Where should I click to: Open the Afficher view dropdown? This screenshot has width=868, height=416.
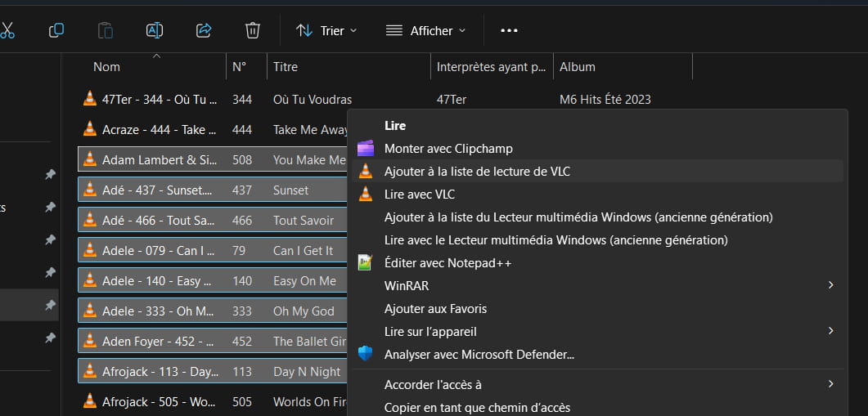click(x=425, y=30)
